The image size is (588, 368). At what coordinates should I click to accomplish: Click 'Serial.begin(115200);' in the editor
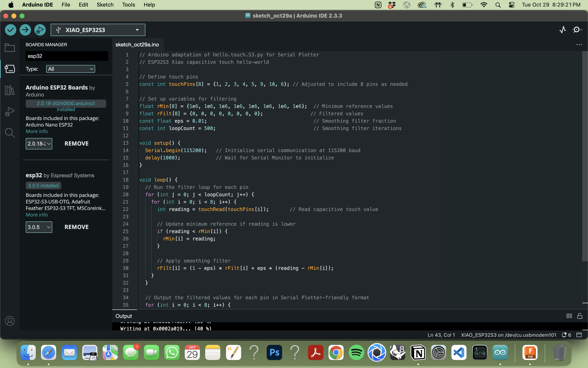(176, 150)
